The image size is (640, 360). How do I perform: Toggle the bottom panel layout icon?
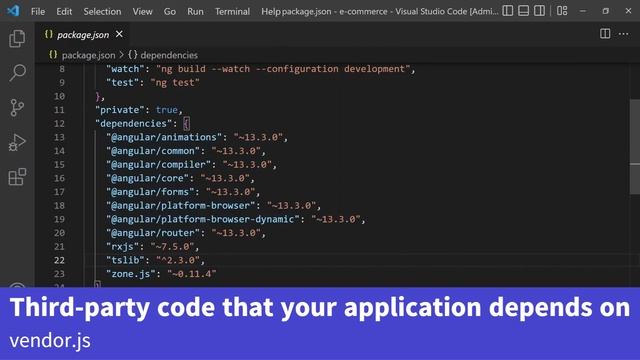524,11
